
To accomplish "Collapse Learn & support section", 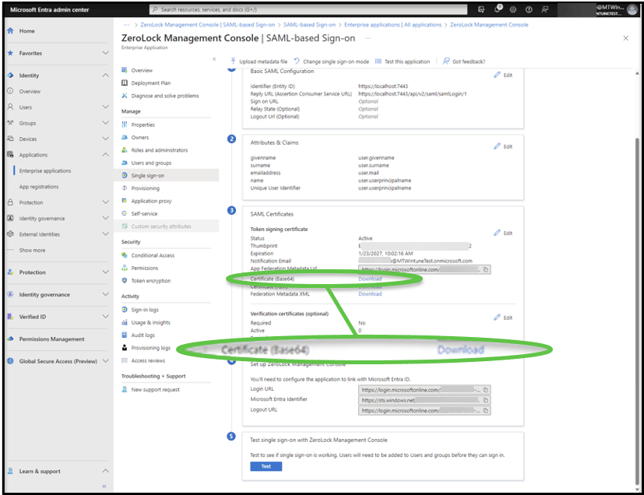I will pos(106,471).
